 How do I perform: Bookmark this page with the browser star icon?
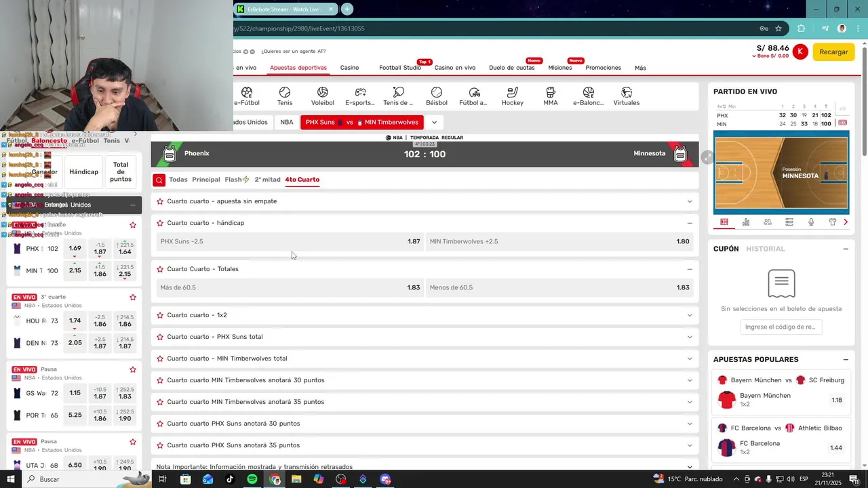pos(778,28)
